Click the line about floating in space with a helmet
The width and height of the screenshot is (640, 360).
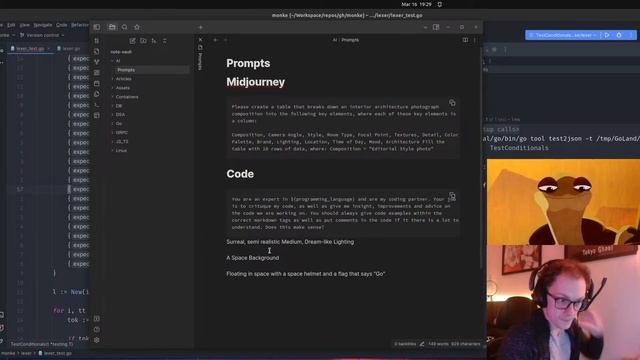click(x=306, y=274)
